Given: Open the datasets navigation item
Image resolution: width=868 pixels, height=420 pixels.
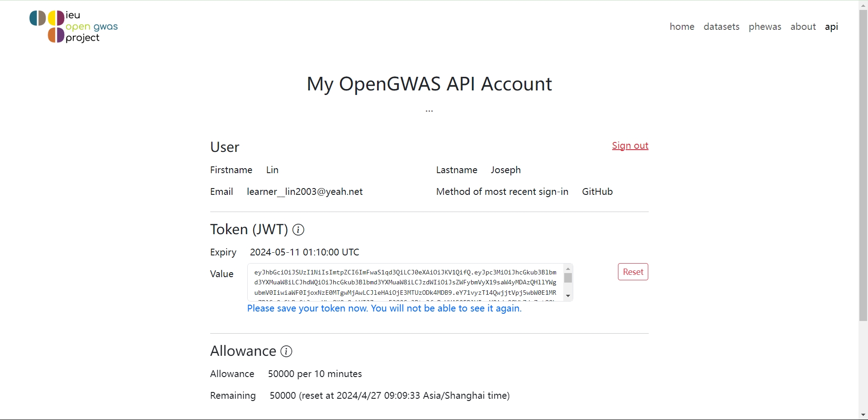Looking at the screenshot, I should tap(721, 27).
